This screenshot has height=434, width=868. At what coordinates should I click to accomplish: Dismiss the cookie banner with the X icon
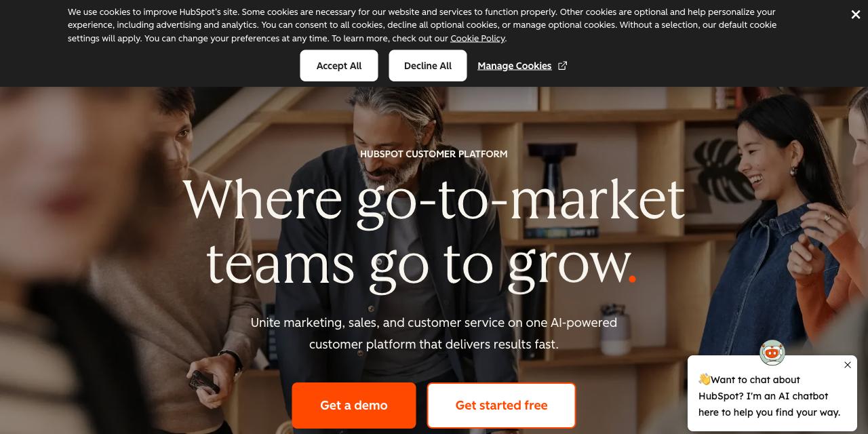855,14
